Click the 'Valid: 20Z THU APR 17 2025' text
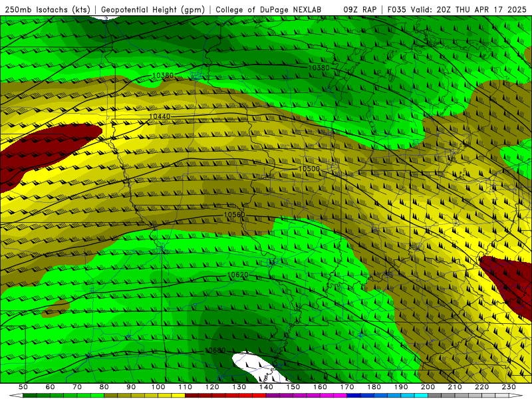Viewport: 532px width, 399px height. pos(469,10)
